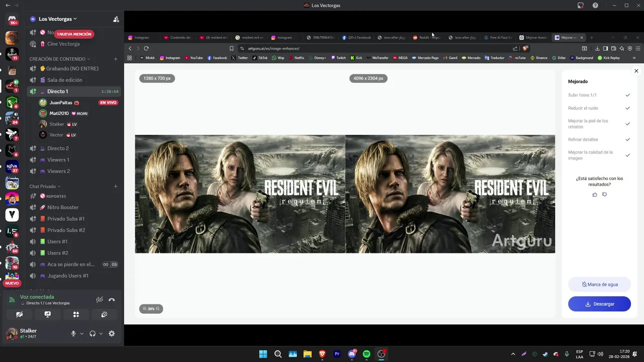Click the enhanced 4096 x 2304 image
The image size is (644, 362).
[450, 194]
